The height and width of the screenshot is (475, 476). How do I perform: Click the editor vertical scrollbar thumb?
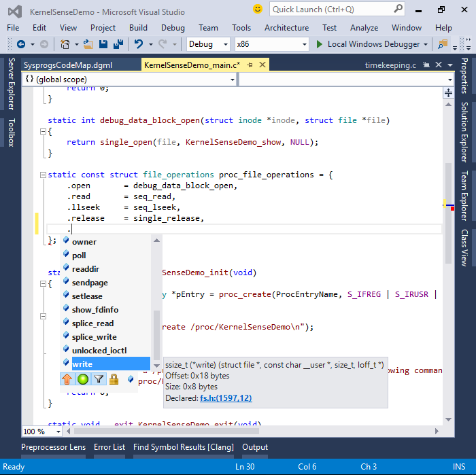coord(448,213)
